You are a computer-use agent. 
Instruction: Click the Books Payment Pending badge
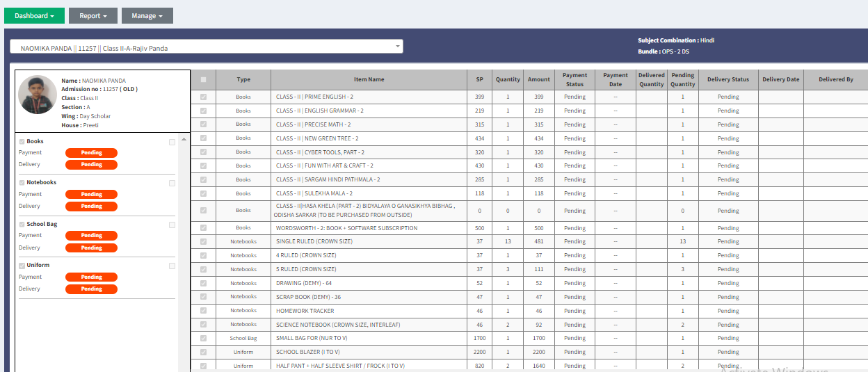pyautogui.click(x=91, y=153)
